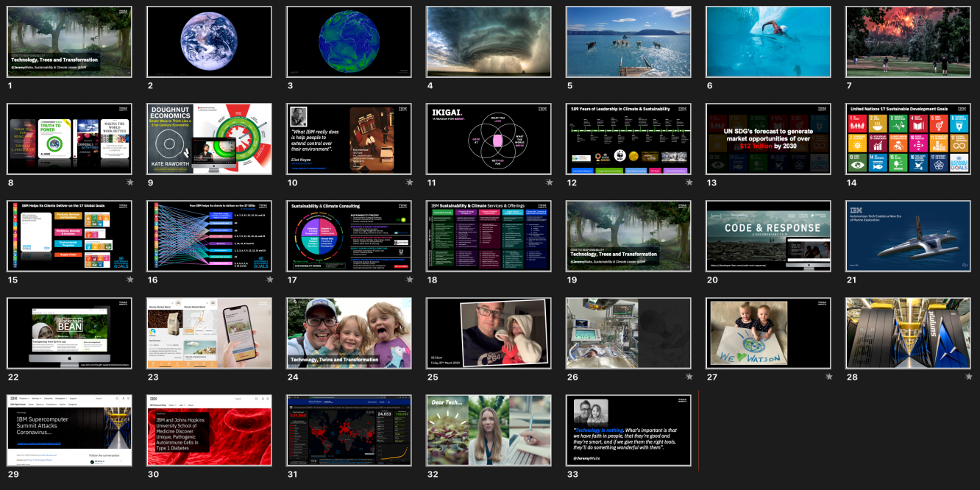Select the IBM Supercomputer Summit Attacks Coronavirus slide
980x490 pixels.
tap(70, 430)
